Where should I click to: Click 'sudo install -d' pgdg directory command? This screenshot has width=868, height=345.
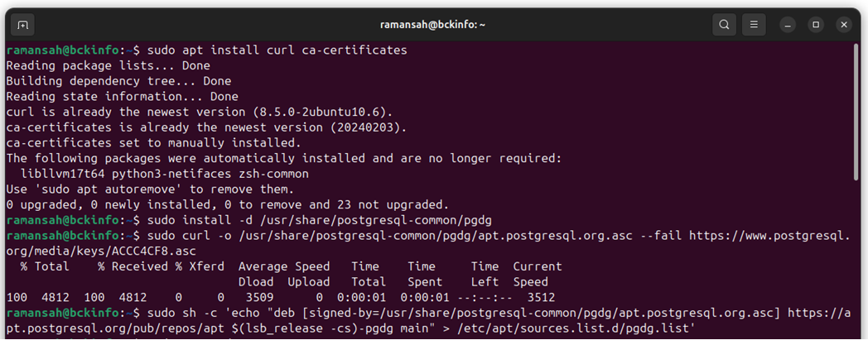pos(320,220)
